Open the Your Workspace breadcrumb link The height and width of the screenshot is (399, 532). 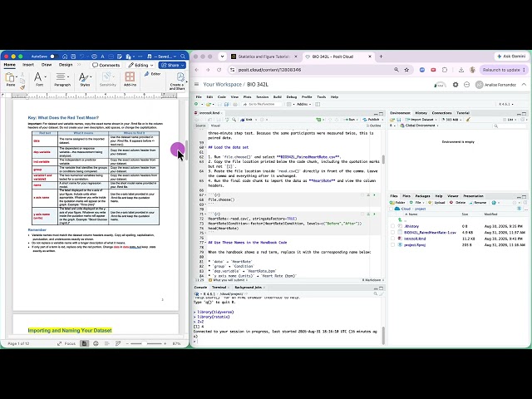tap(222, 85)
